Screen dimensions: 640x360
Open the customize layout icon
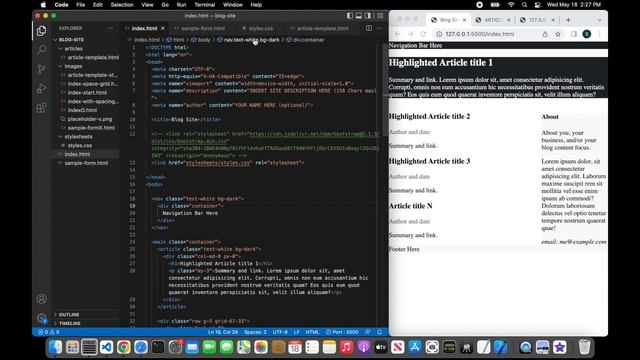pos(380,16)
